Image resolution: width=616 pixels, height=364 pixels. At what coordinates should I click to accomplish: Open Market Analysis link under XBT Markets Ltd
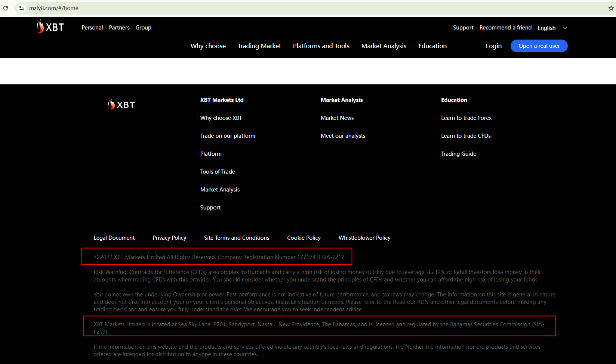click(x=220, y=190)
